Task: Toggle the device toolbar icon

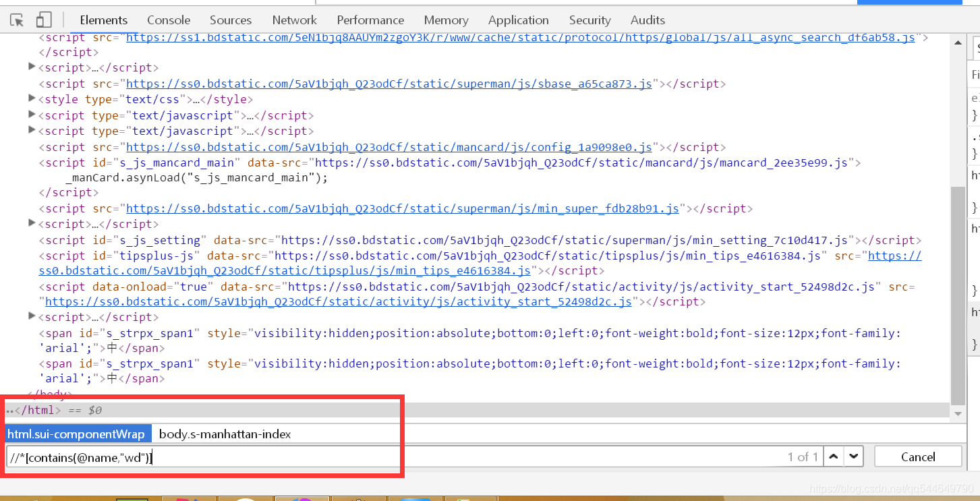Action: tap(44, 20)
